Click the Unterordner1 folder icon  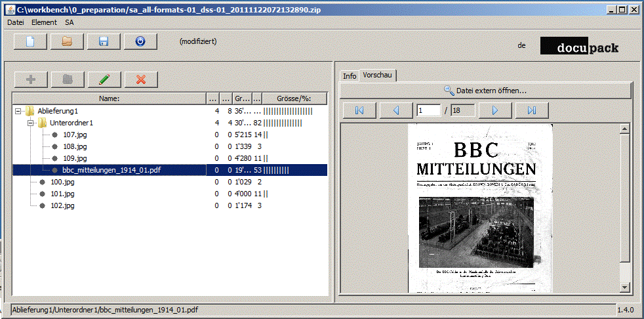click(x=42, y=123)
